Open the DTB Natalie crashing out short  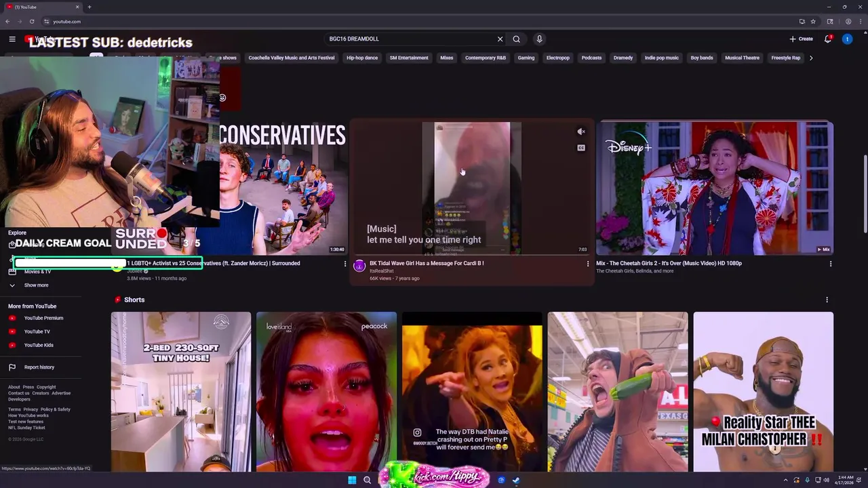[x=472, y=392]
